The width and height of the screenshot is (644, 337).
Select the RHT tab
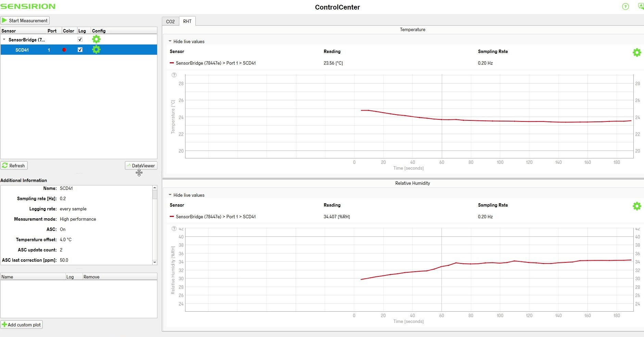click(187, 21)
